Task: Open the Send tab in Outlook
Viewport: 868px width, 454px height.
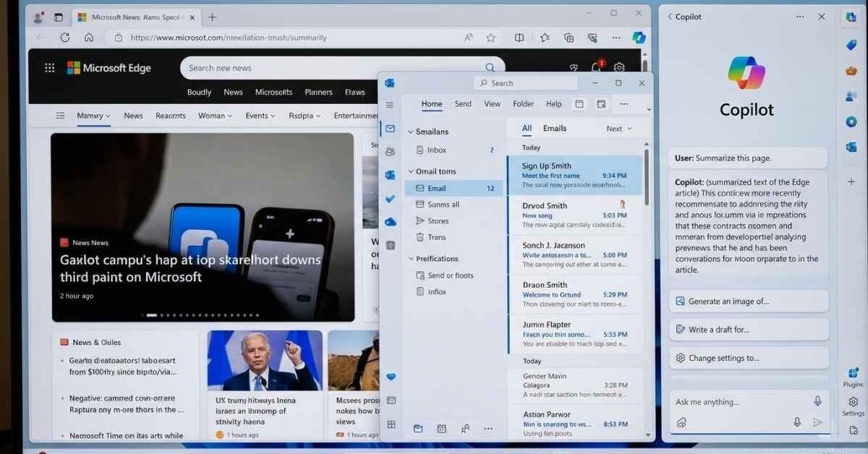Action: (463, 104)
